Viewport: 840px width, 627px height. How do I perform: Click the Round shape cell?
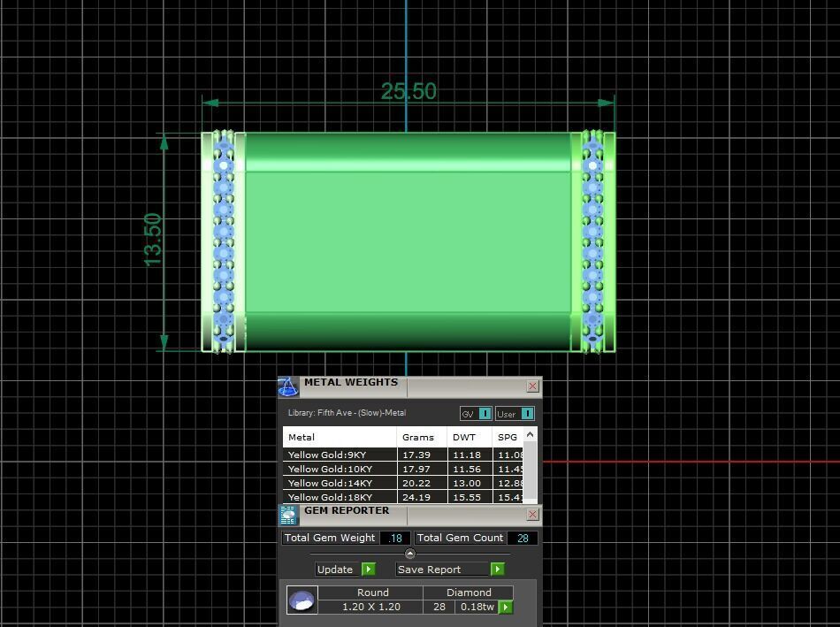[x=371, y=593]
